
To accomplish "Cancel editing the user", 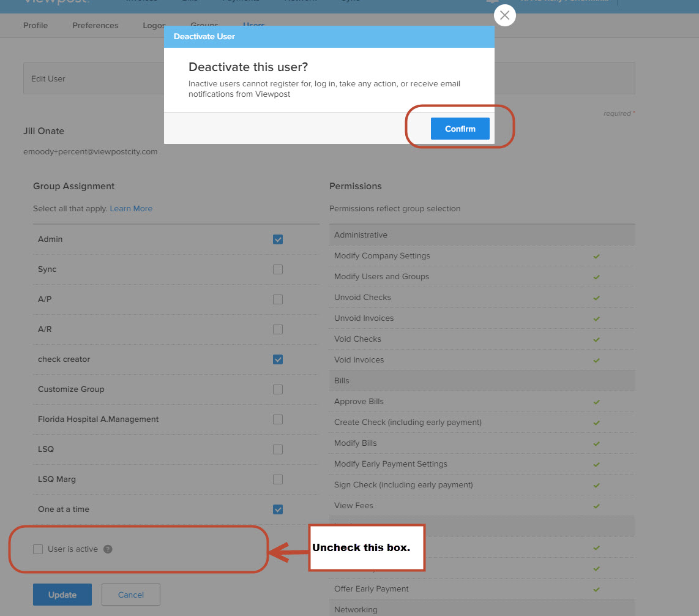I will tap(130, 595).
